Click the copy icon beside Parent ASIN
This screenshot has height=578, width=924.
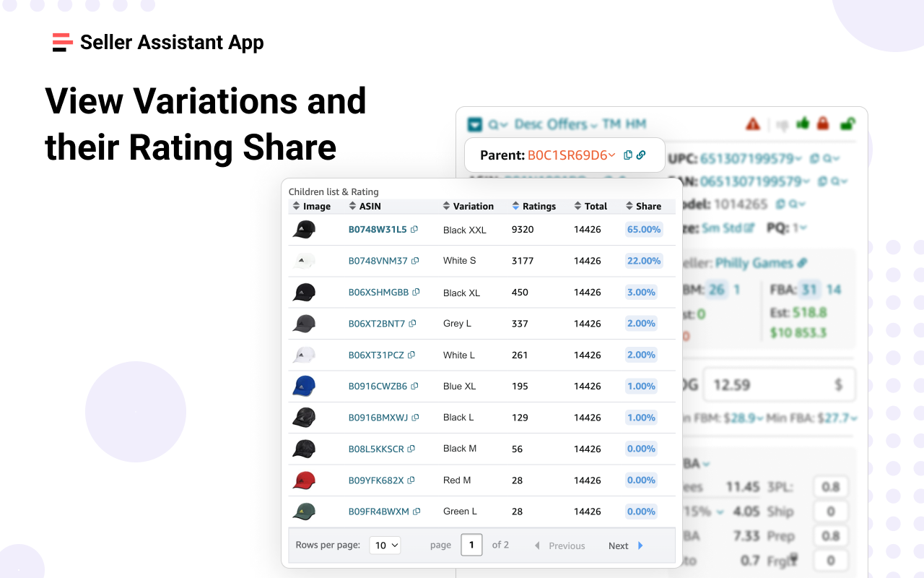tap(629, 155)
